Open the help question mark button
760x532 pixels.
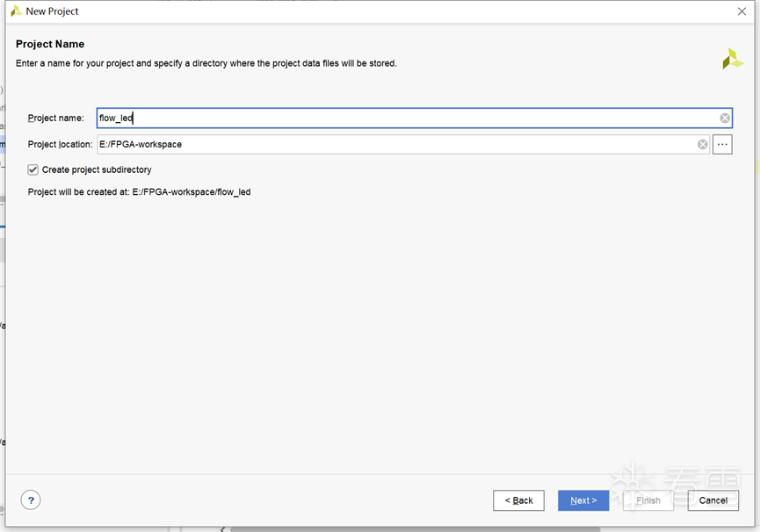tap(31, 500)
